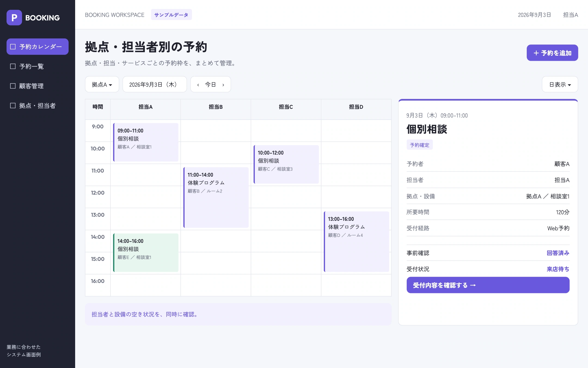This screenshot has height=368, width=588.
Task: Click the 個別相談 title in the detail panel
Action: [x=427, y=129]
